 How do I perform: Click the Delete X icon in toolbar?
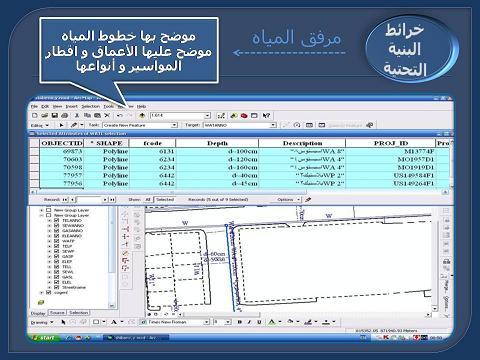coord(107,116)
